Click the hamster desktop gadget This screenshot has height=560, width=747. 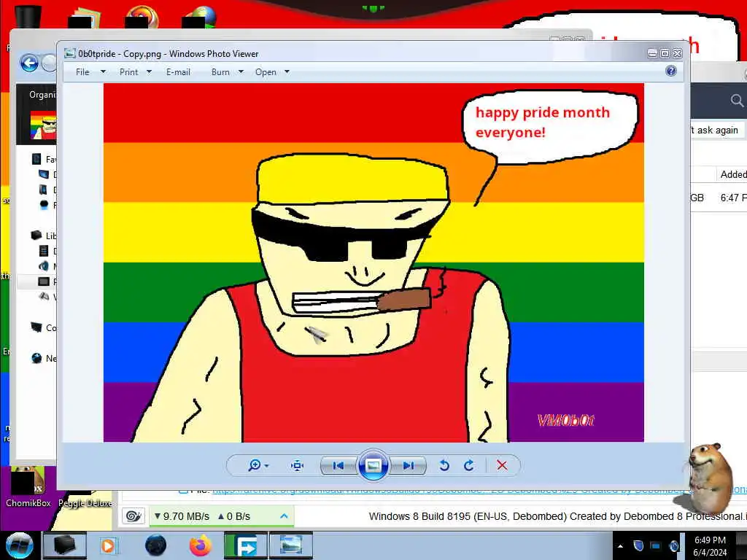(x=709, y=478)
